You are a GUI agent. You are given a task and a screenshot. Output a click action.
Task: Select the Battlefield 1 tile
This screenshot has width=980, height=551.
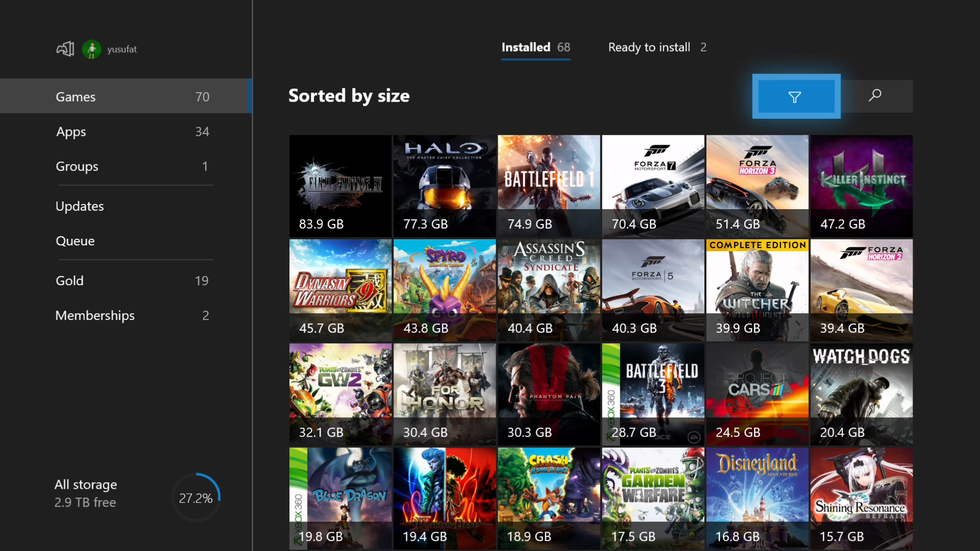[549, 186]
